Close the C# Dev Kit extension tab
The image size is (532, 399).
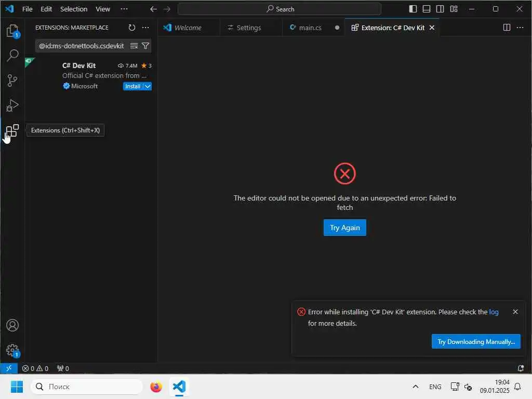coord(432,28)
